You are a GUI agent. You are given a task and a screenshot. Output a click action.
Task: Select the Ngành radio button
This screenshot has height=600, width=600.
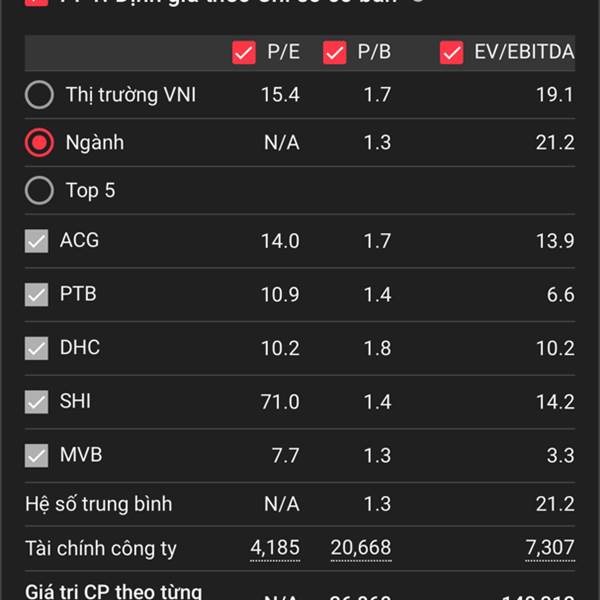tap(39, 143)
